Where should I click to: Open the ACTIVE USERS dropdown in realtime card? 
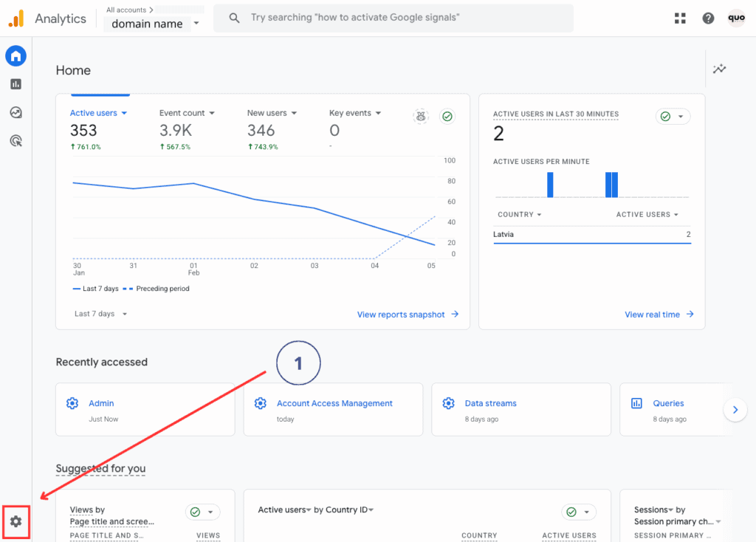coord(647,215)
